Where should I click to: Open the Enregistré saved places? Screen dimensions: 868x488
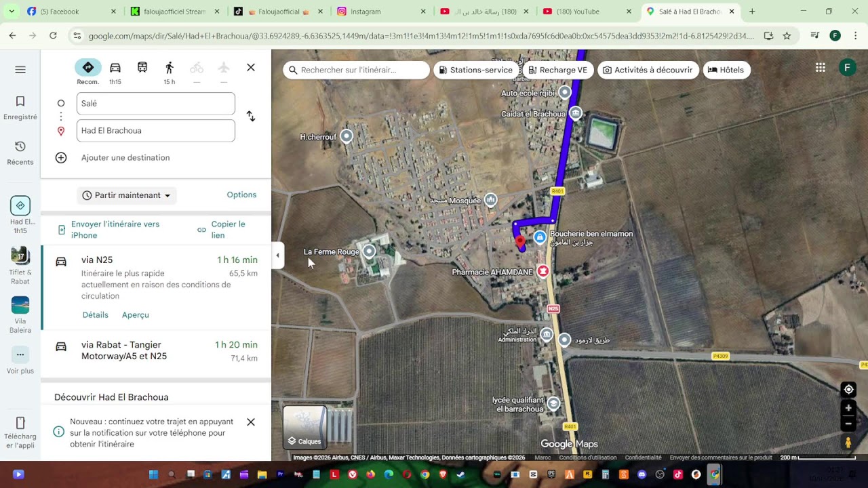click(20, 108)
